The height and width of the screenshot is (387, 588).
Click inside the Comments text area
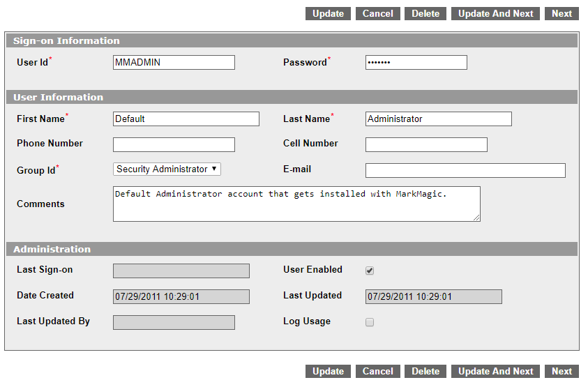(x=296, y=204)
